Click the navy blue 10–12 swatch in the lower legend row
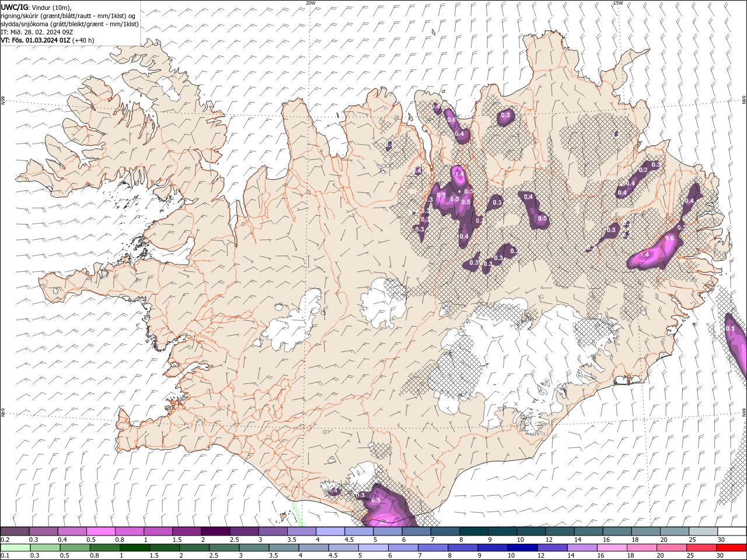The height and width of the screenshot is (560, 747). point(522,548)
